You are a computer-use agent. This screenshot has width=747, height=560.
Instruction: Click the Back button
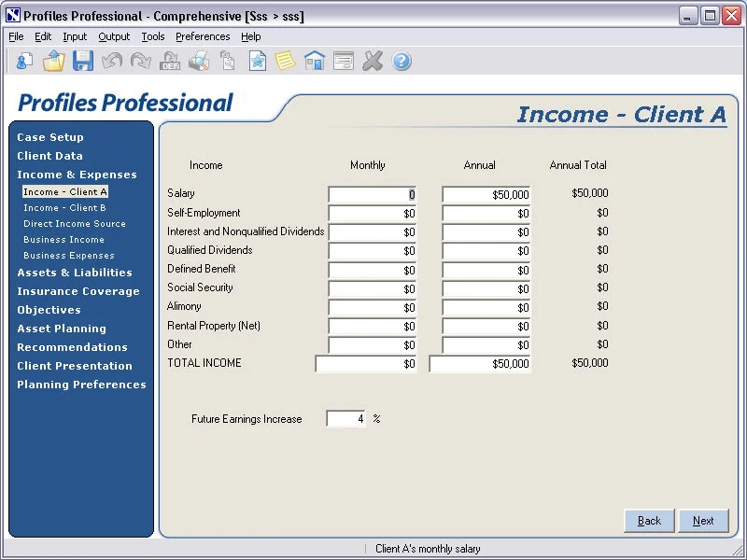pos(649,521)
